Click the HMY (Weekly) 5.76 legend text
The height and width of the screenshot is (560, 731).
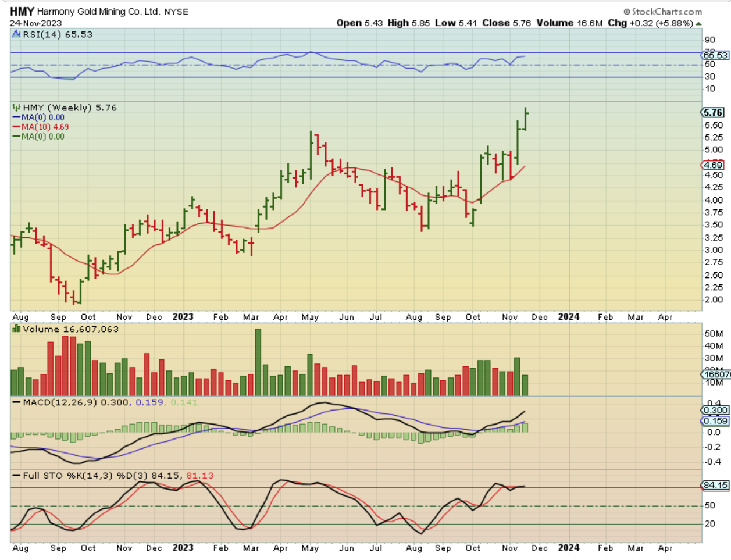coord(70,108)
